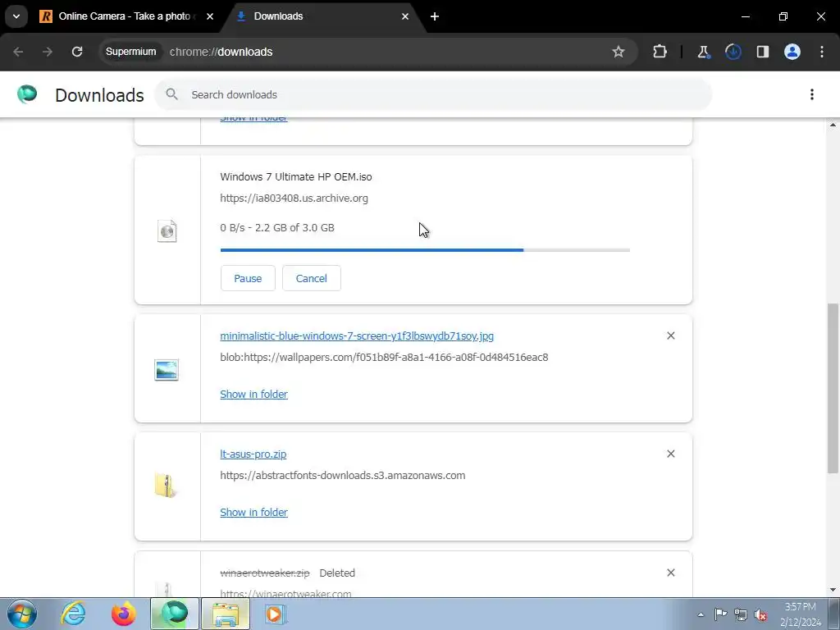Click the ia803408.us.archive.org URL
The image size is (840, 630).
pos(294,199)
